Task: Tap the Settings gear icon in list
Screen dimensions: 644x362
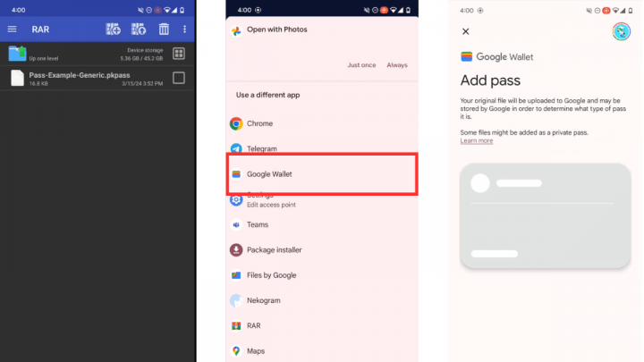Action: pyautogui.click(x=236, y=200)
